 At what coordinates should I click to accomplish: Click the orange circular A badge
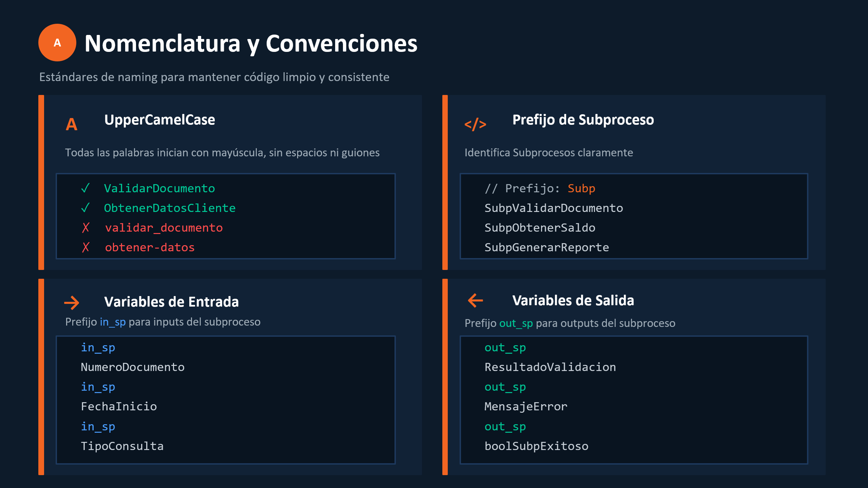[x=57, y=43]
